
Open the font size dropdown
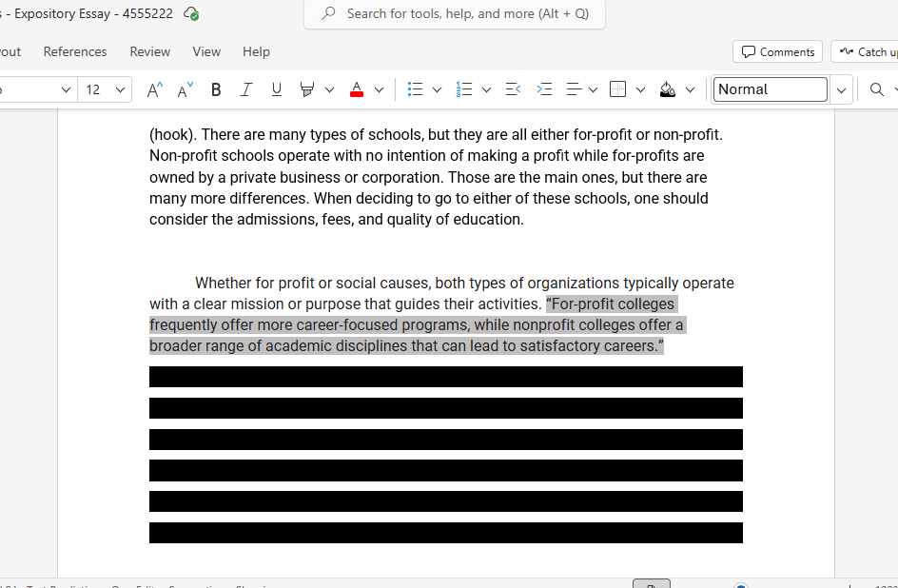coord(121,89)
